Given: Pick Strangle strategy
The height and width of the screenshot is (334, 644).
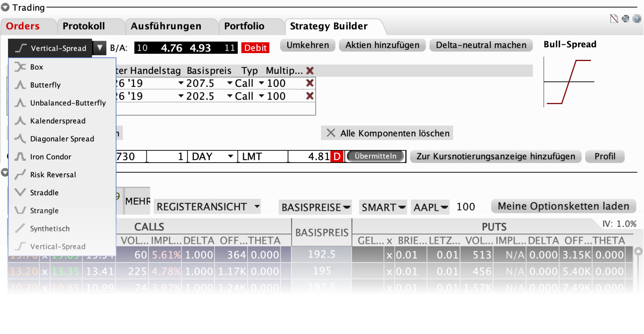Looking at the screenshot, I should (62, 211).
